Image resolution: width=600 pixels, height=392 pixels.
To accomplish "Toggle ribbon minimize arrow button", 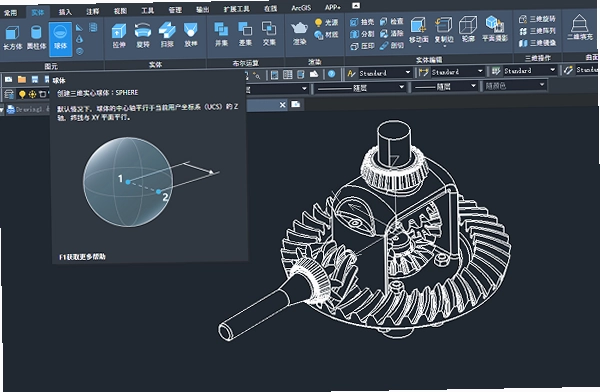I will [x=356, y=6].
